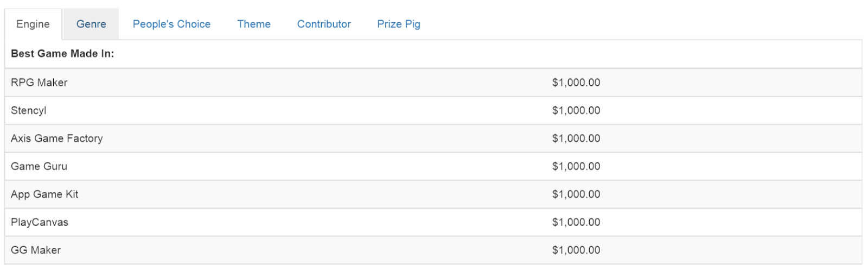
Task: Switch to the Engine tab
Action: click(33, 24)
